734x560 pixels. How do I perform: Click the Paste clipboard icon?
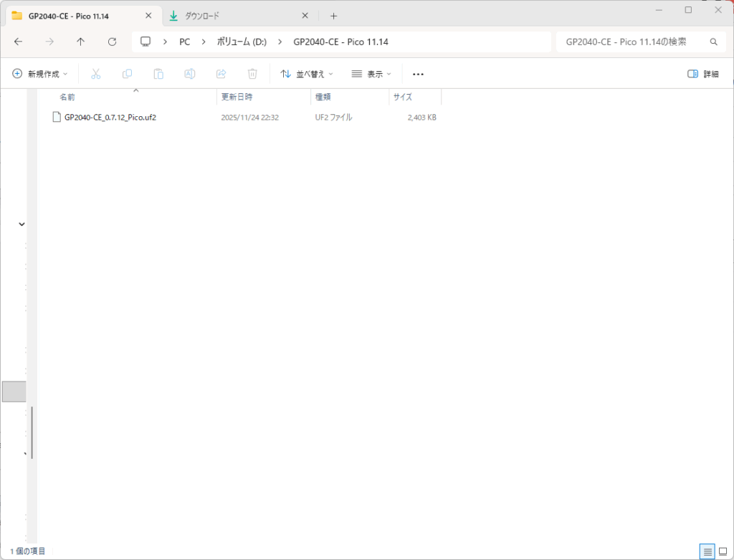click(x=158, y=74)
